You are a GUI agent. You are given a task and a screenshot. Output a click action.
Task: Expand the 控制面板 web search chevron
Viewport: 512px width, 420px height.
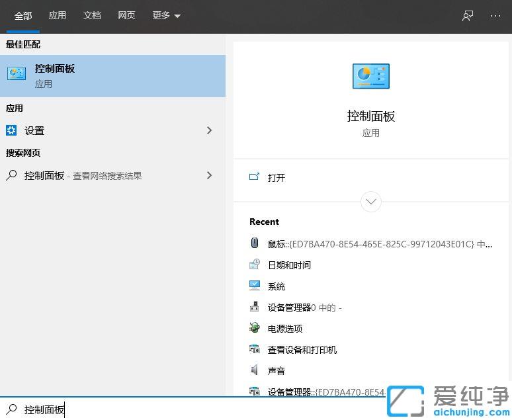tap(210, 175)
